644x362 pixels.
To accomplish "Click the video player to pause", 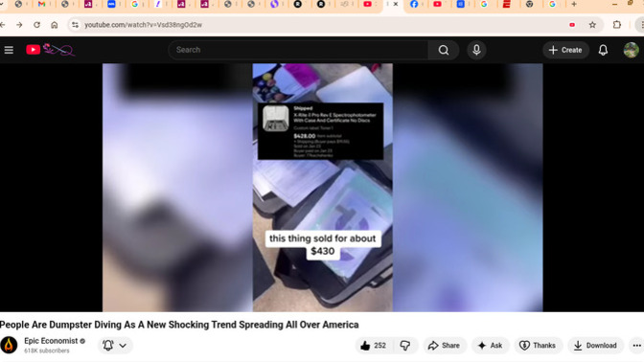I will [322, 188].
